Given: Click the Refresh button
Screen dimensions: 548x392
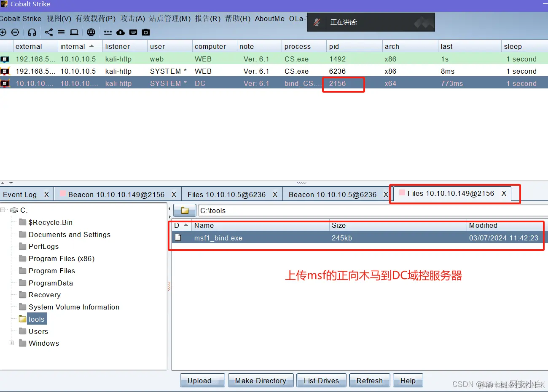Looking at the screenshot, I should [370, 381].
